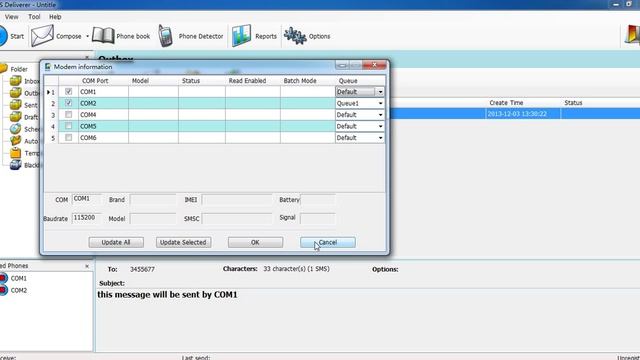Image resolution: width=640 pixels, height=360 pixels.
Task: Open the Tool menu
Action: (x=34, y=17)
